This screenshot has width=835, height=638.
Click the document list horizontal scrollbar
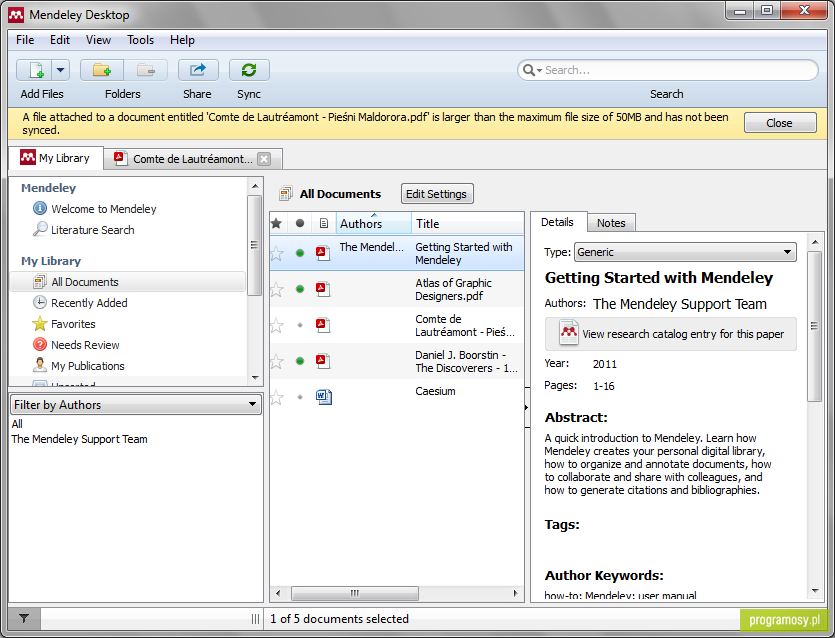(355, 593)
